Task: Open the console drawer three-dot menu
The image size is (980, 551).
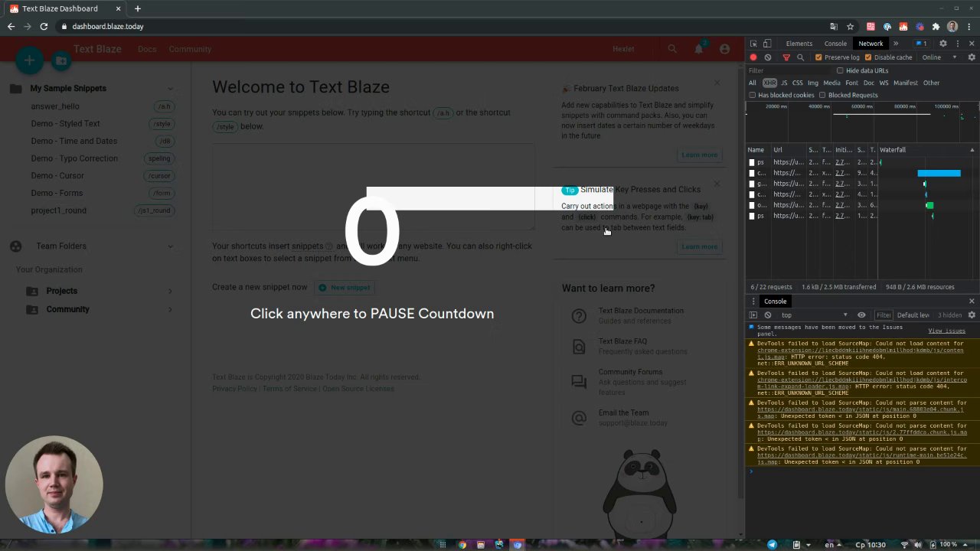Action: pos(753,302)
